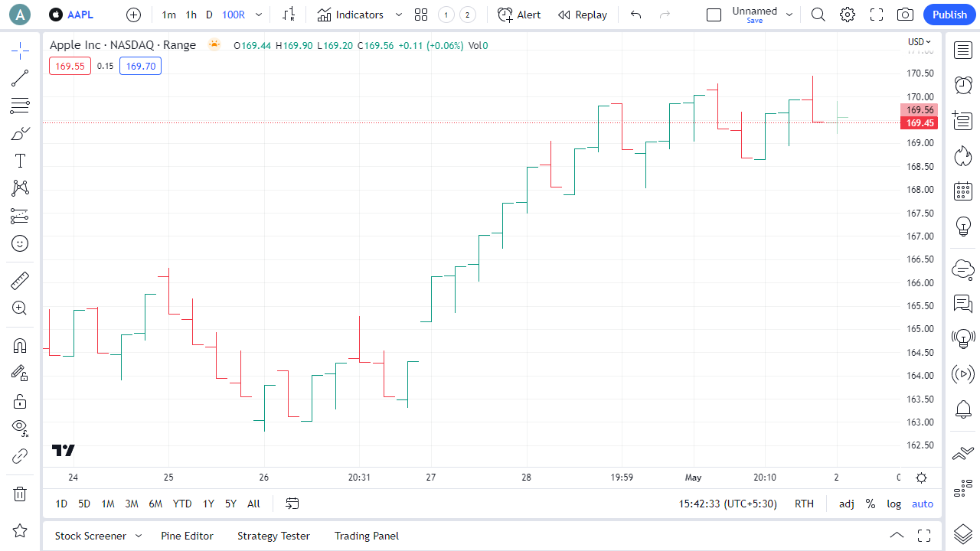The width and height of the screenshot is (980, 551).
Task: Open the ideas lightbulb panel
Action: point(962,227)
